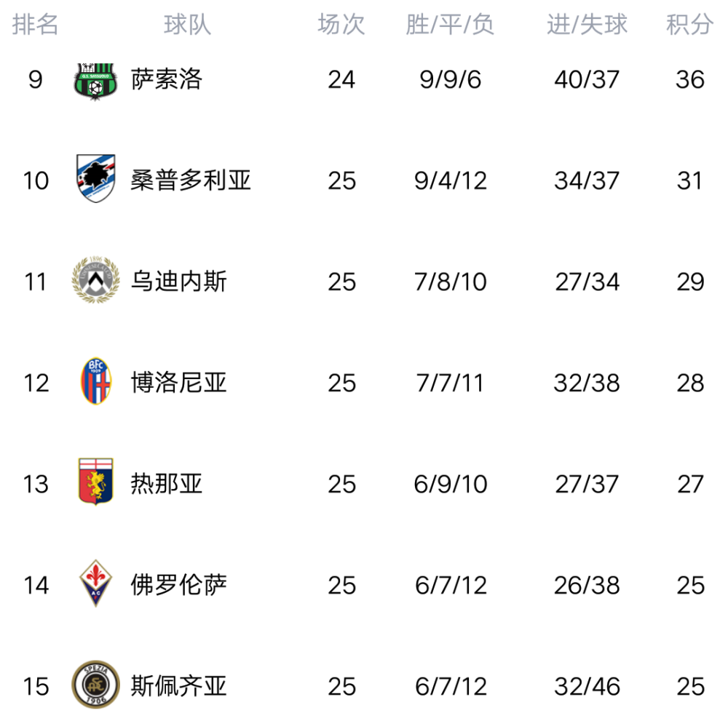Click the 斯佩齐亚 team name

(179, 685)
